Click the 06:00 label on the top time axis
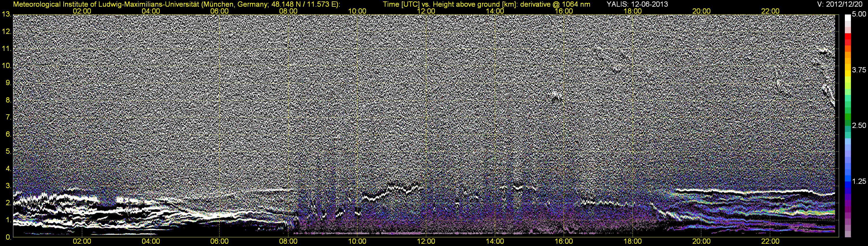Screen dimensions: 868x246 (x=220, y=11)
